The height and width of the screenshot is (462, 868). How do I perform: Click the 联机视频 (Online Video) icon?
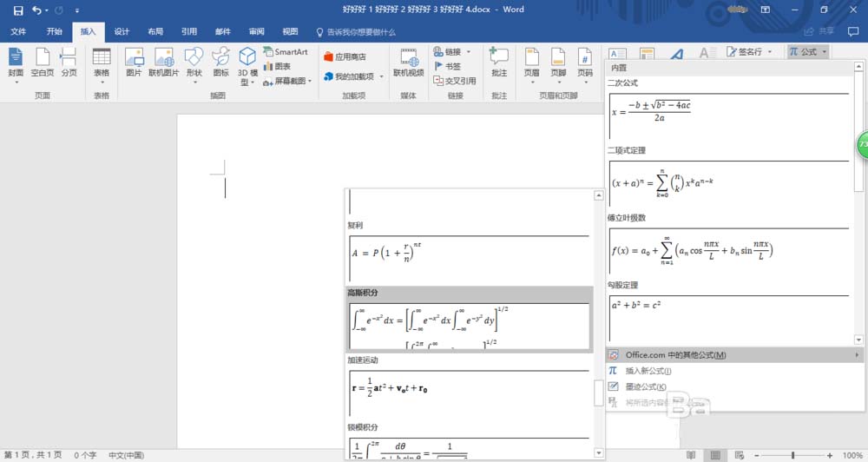tap(409, 63)
